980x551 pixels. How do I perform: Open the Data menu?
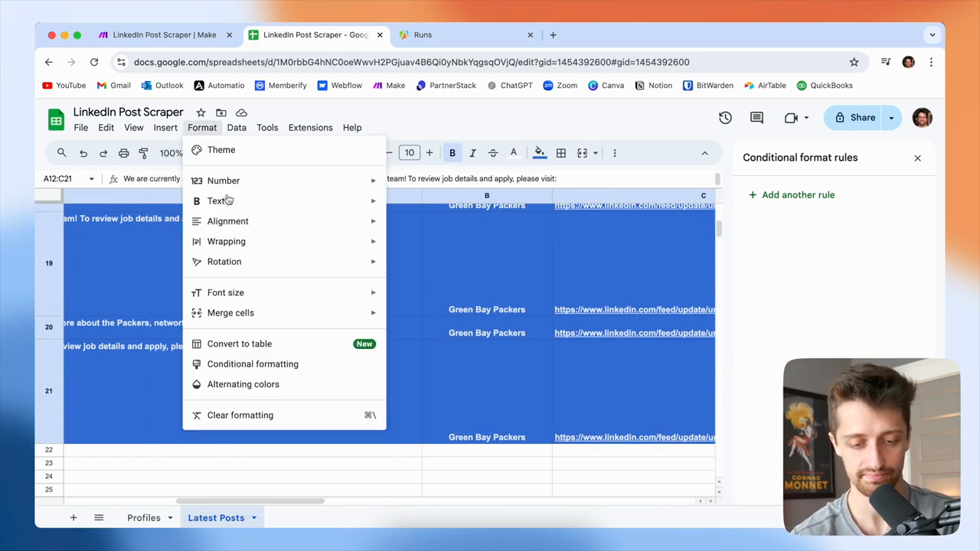(x=237, y=128)
